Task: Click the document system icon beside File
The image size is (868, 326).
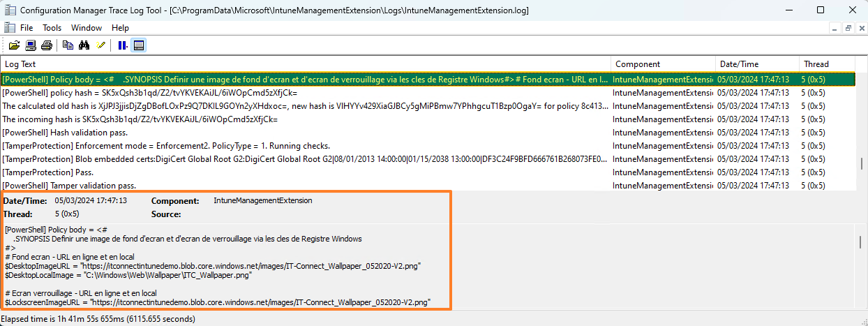Action: (9, 28)
